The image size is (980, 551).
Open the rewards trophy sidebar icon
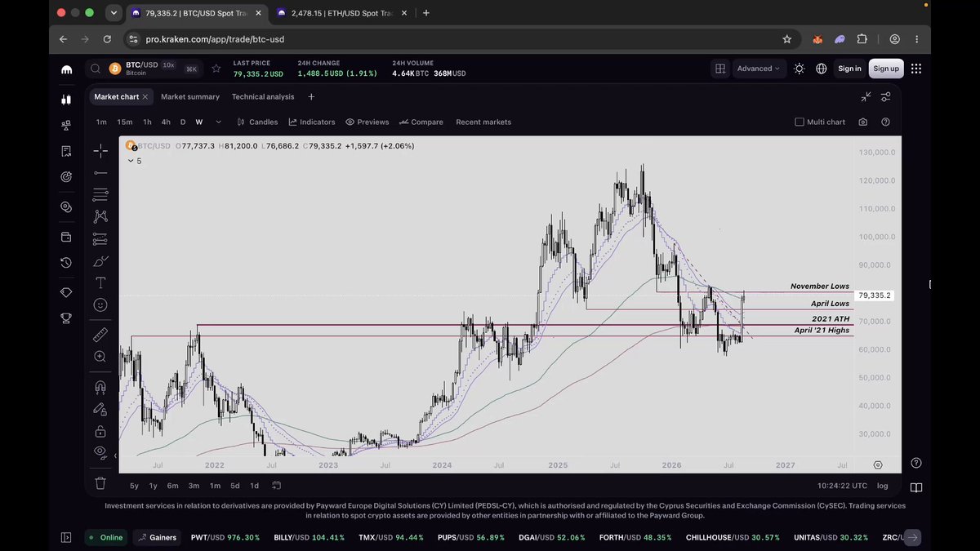pos(66,318)
